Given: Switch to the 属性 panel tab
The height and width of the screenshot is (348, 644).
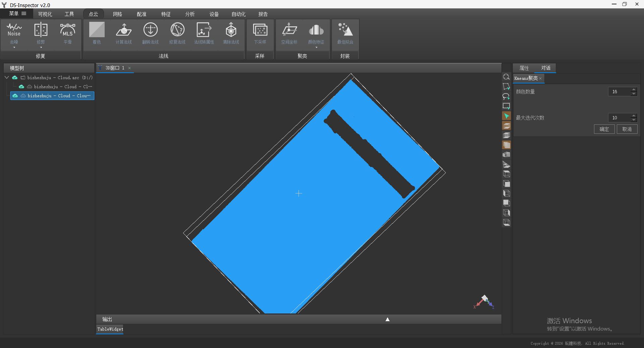Looking at the screenshot, I should click(524, 68).
